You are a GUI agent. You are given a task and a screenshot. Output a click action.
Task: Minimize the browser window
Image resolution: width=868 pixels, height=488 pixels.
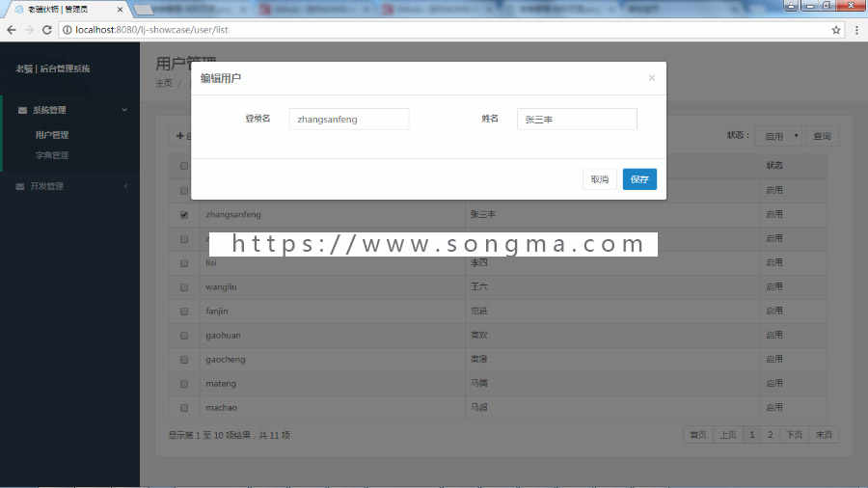tap(810, 5)
